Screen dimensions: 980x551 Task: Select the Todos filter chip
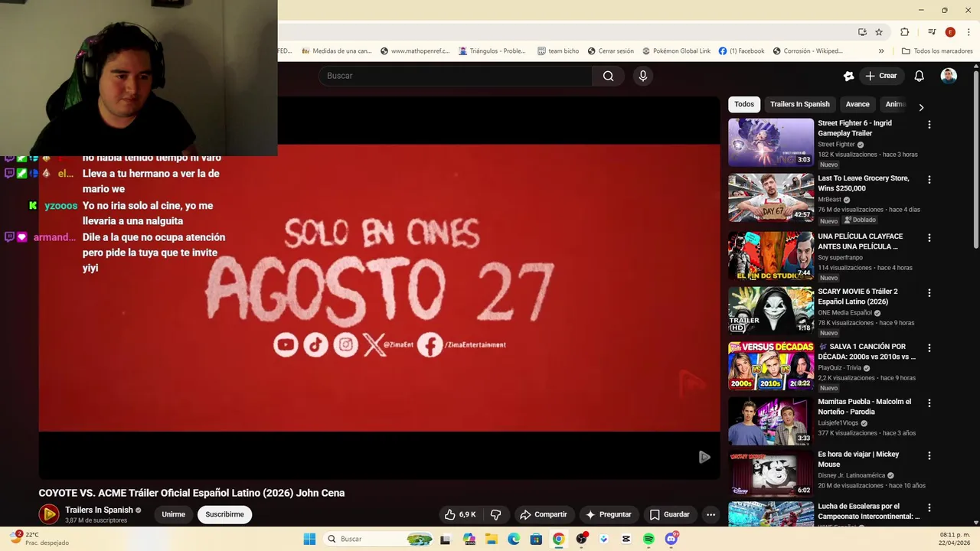tap(744, 104)
